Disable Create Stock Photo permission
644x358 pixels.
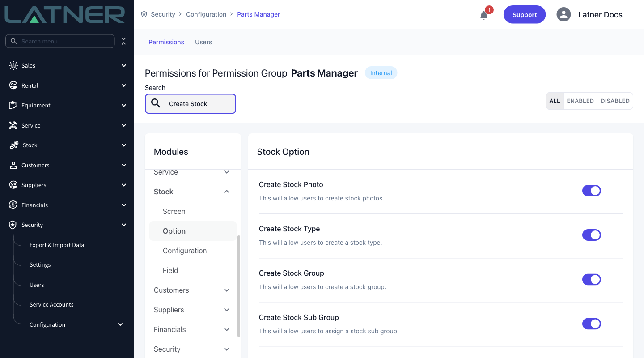pos(591,191)
